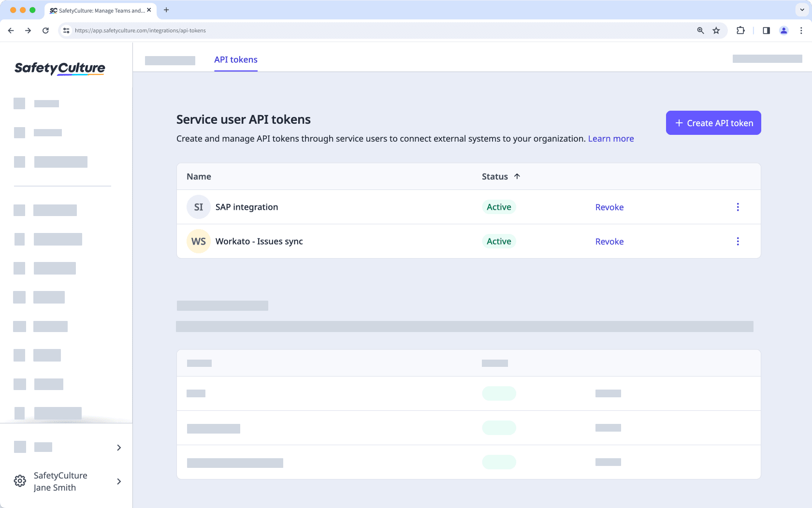
Task: Reload the current page
Action: click(x=45, y=30)
